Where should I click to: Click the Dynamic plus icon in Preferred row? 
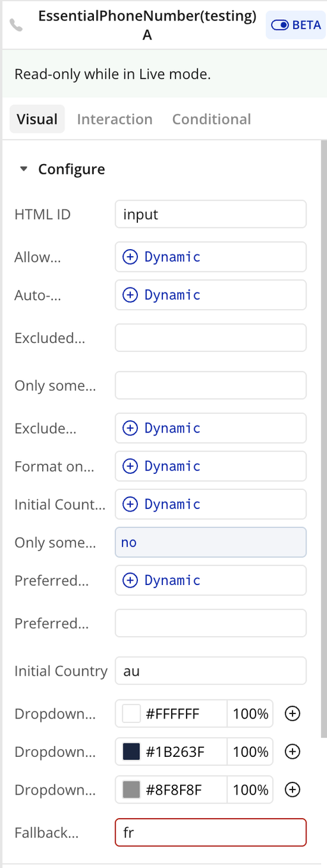(130, 580)
